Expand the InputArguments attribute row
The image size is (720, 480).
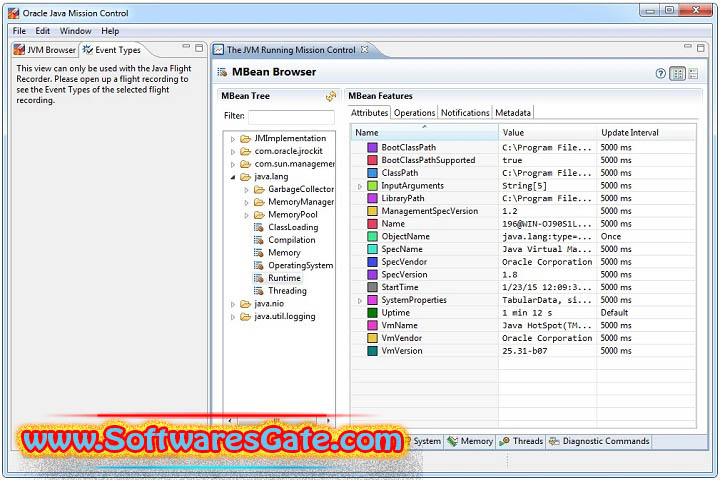tap(360, 186)
